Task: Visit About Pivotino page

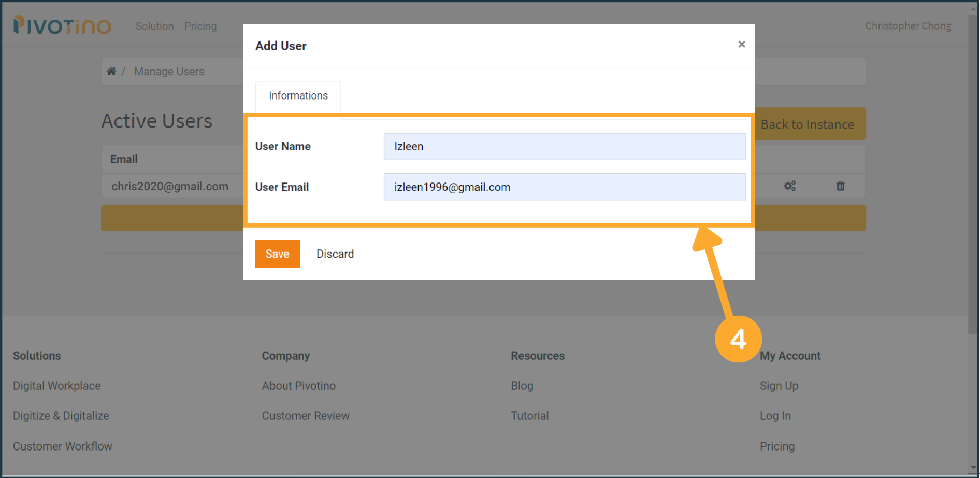Action: point(298,386)
